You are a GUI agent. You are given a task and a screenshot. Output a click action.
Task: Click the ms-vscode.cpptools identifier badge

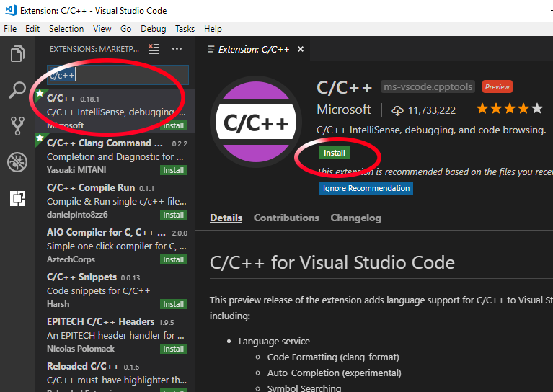[428, 86]
